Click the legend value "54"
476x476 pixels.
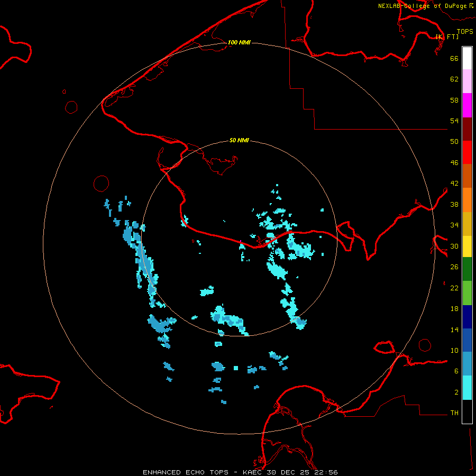coord(454,121)
